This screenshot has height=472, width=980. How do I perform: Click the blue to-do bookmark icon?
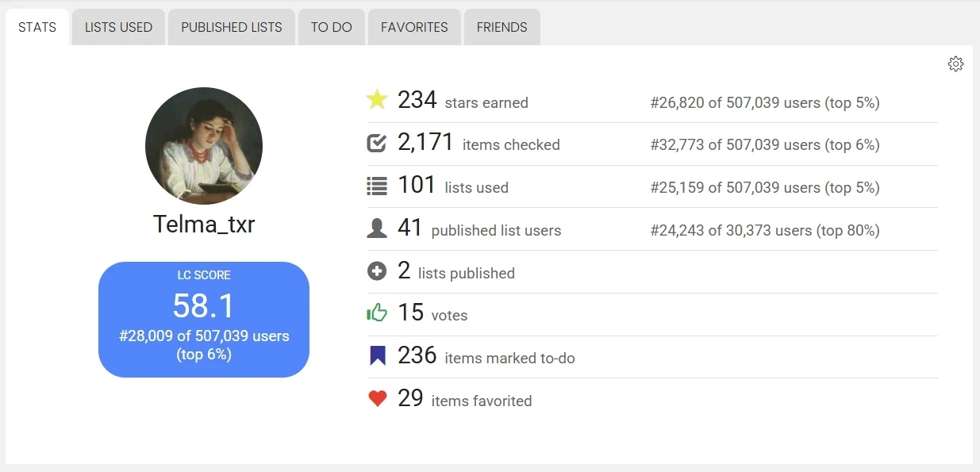[x=377, y=356]
